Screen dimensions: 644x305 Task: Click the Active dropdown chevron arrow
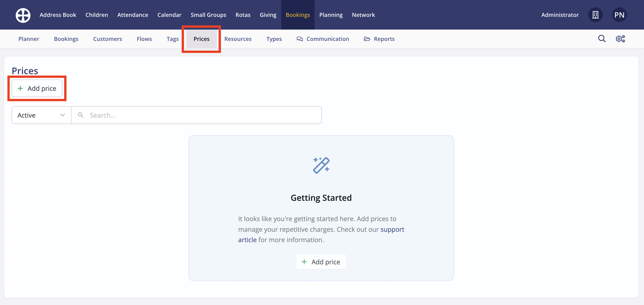click(x=62, y=115)
